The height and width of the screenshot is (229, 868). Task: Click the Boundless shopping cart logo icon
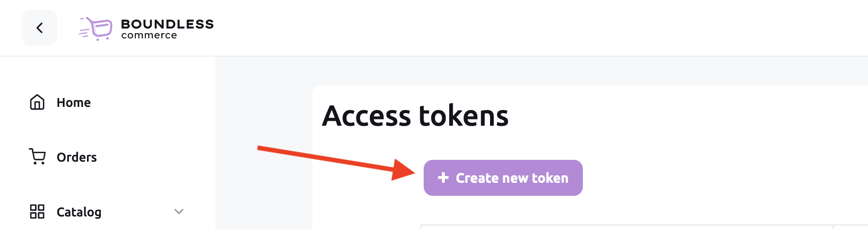click(95, 29)
